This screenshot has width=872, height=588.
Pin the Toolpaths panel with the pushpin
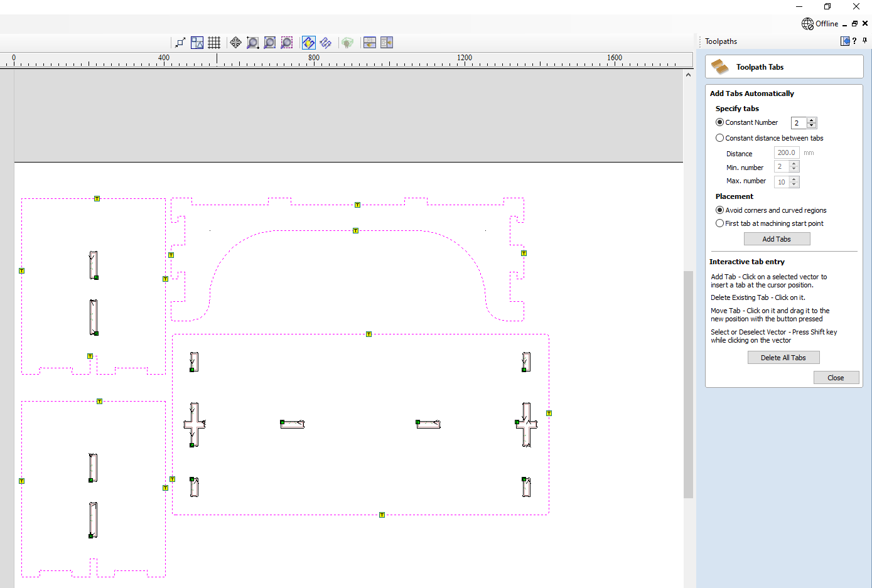point(864,41)
